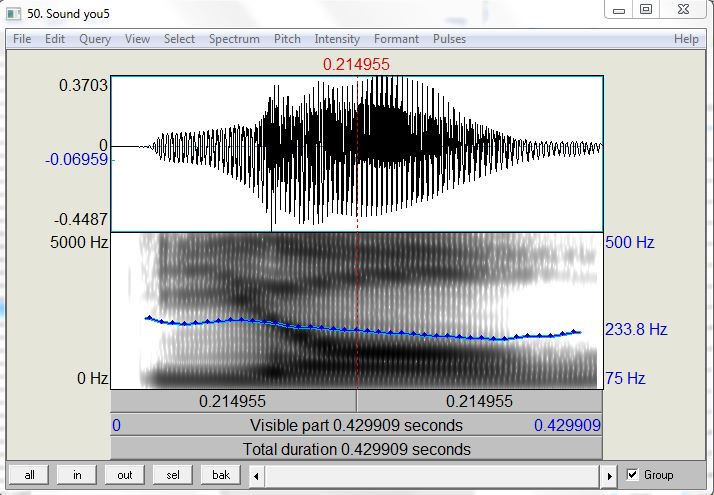
Task: Click the 'out' zoom button
Action: pos(125,475)
